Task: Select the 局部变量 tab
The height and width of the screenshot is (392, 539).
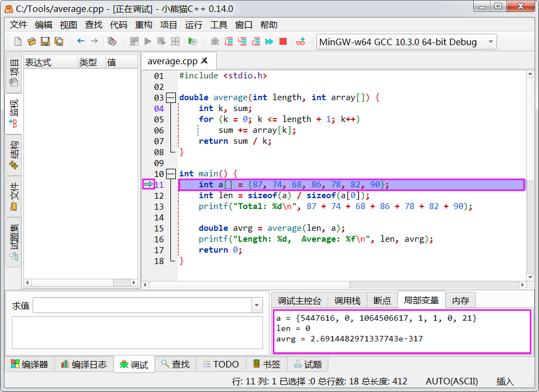Action: [421, 300]
